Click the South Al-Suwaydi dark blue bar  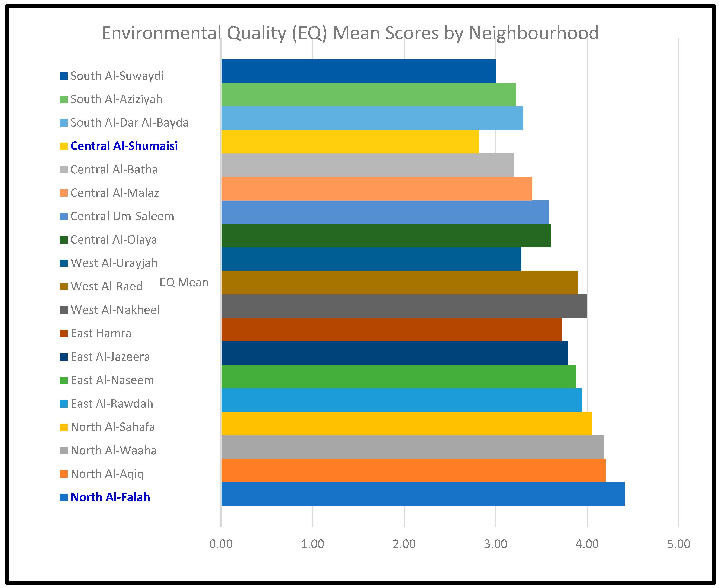(x=358, y=71)
